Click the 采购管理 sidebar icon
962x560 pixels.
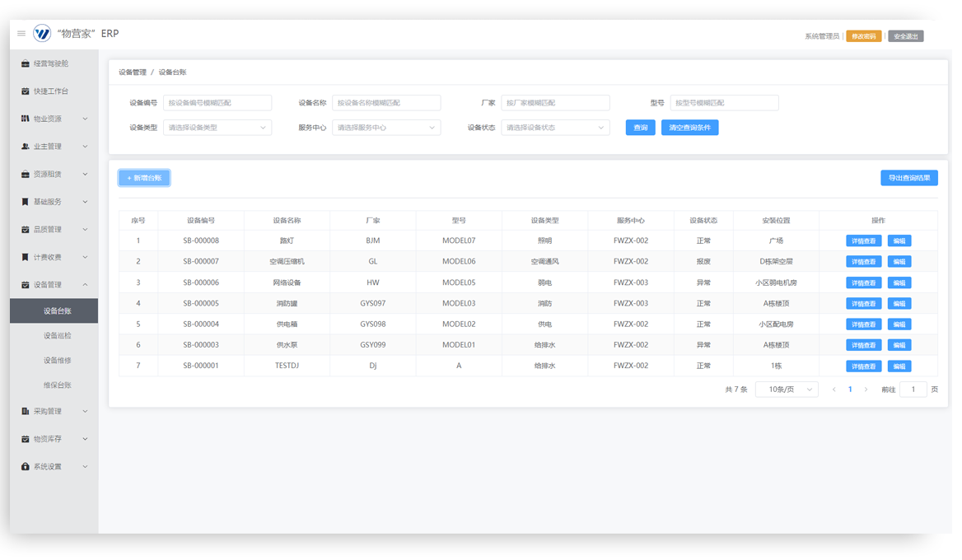tap(26, 412)
